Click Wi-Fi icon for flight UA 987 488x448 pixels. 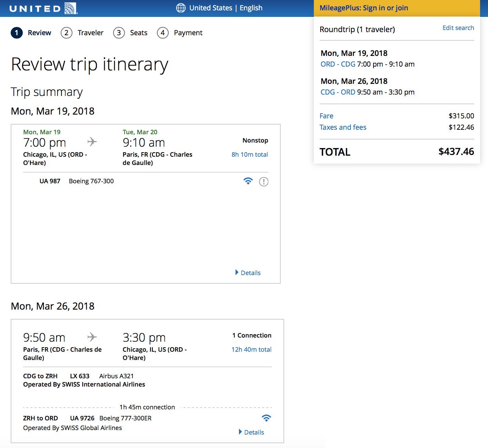[248, 181]
